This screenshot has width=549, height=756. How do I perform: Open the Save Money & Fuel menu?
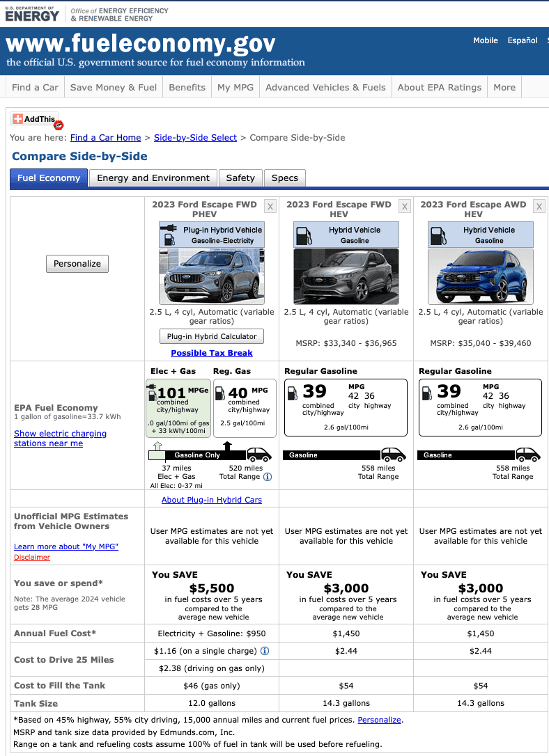114,87
